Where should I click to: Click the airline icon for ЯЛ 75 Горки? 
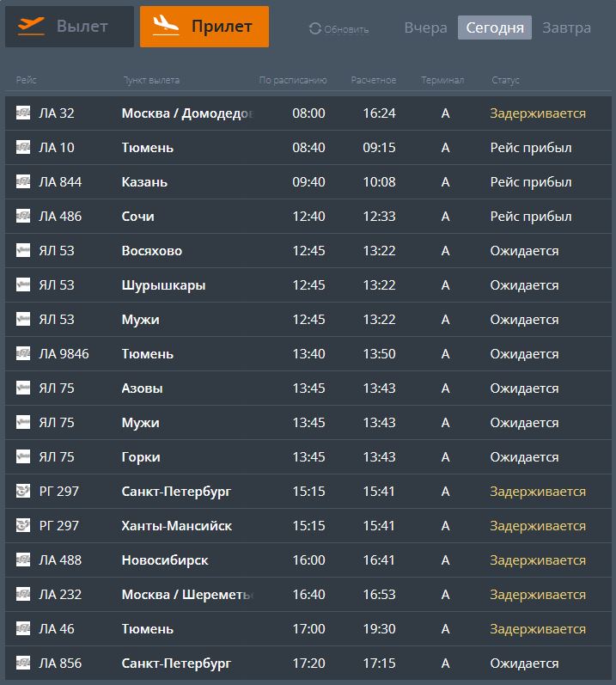(23, 457)
